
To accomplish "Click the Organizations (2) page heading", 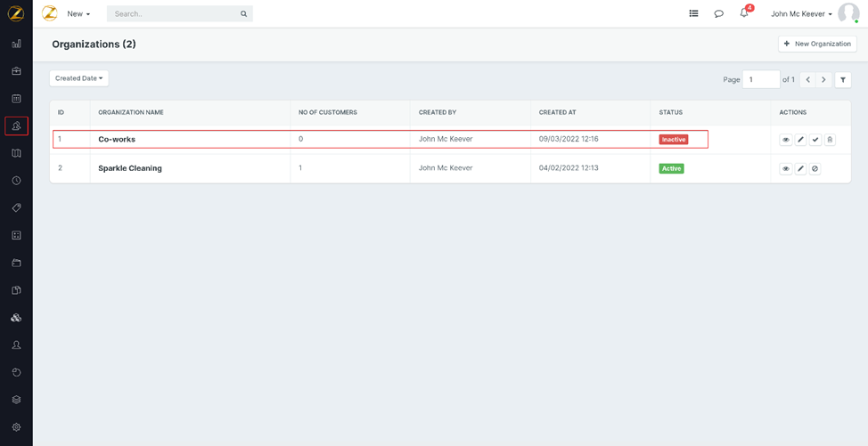I will [94, 45].
